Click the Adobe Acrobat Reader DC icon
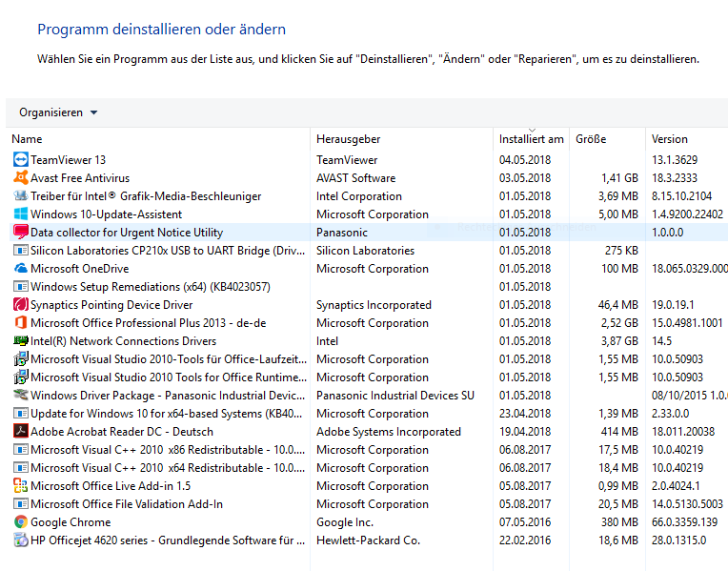The image size is (728, 571). click(20, 432)
